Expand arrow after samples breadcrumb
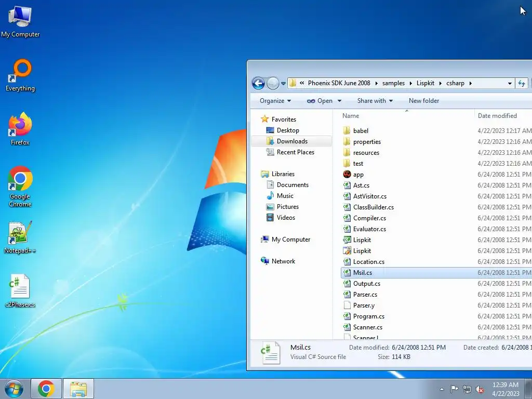 point(410,83)
